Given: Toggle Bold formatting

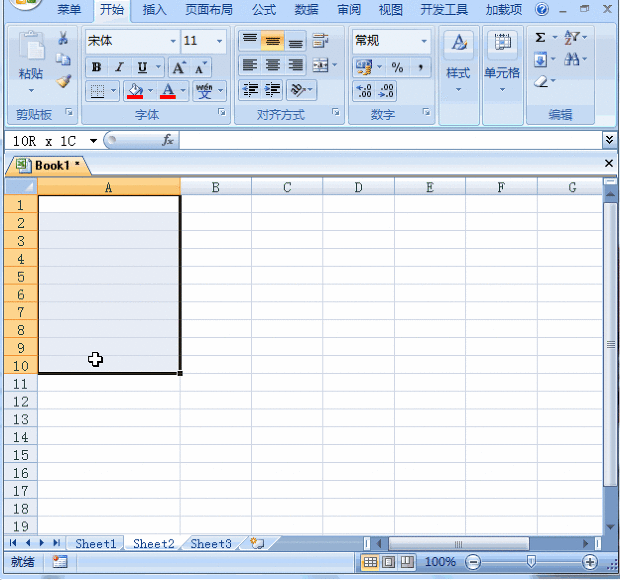Looking at the screenshot, I should (96, 67).
